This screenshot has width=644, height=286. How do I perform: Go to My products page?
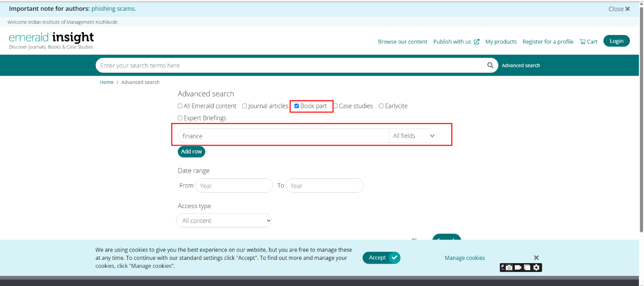pyautogui.click(x=501, y=42)
